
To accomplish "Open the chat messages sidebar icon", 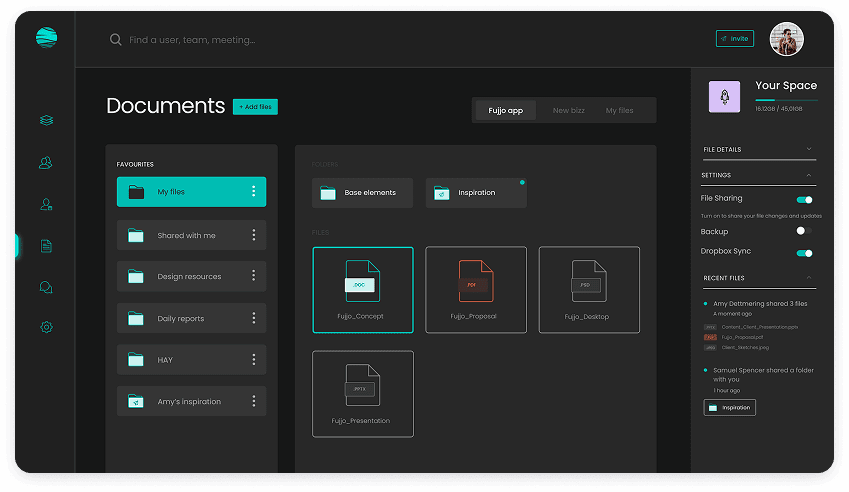I will click(x=46, y=287).
